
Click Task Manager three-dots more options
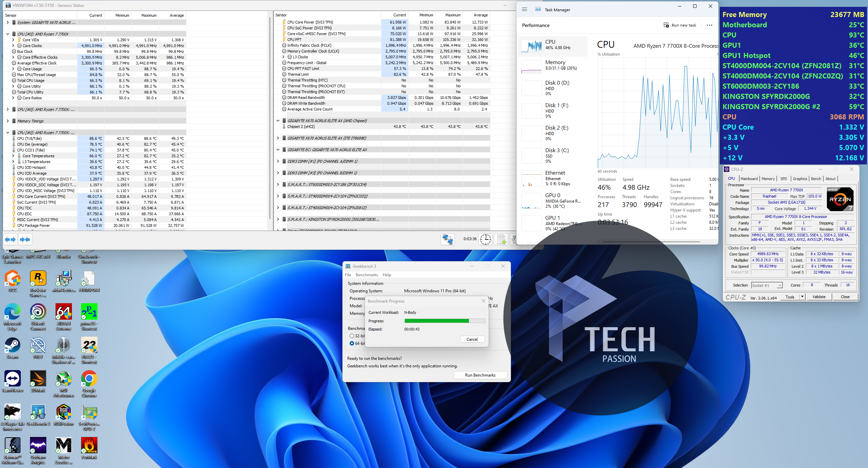710,25
